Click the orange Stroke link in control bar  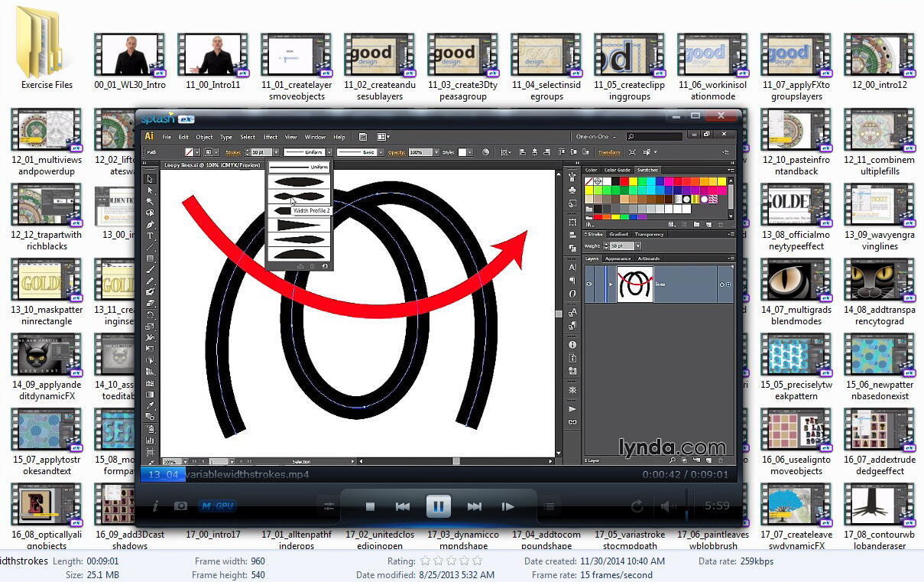[233, 152]
